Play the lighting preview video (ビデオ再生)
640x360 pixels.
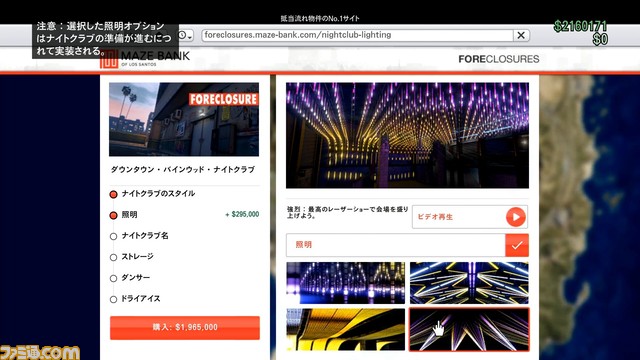(x=470, y=217)
